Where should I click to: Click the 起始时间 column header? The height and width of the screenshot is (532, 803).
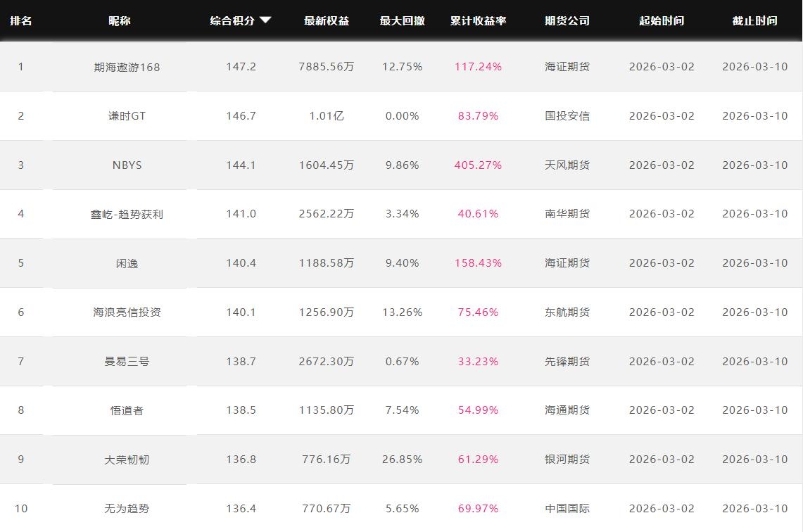pyautogui.click(x=662, y=21)
